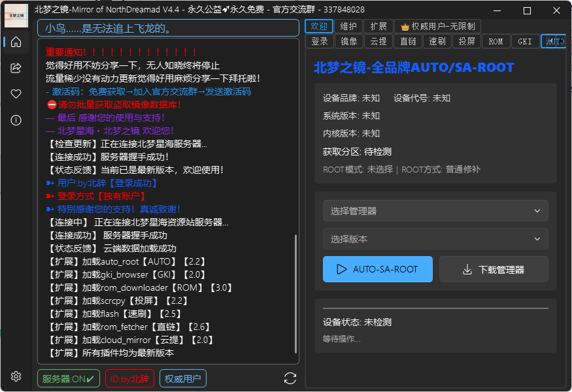572x392 pixels.
Task: Click the Share icon in the sidebar
Action: tap(16, 67)
